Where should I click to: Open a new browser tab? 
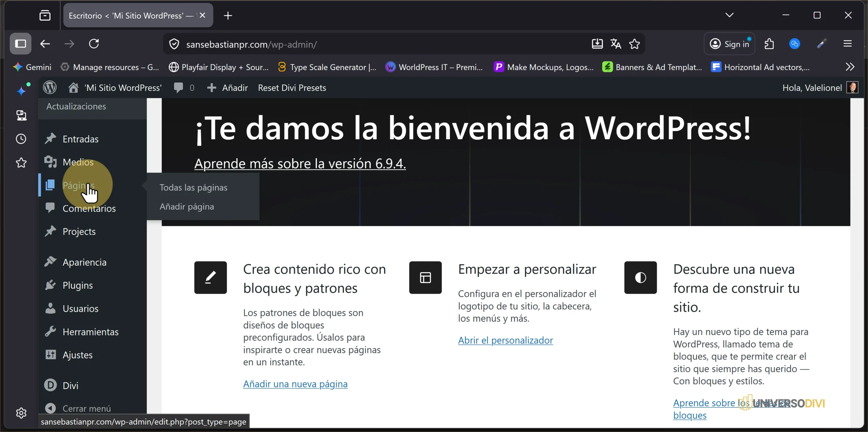point(228,15)
